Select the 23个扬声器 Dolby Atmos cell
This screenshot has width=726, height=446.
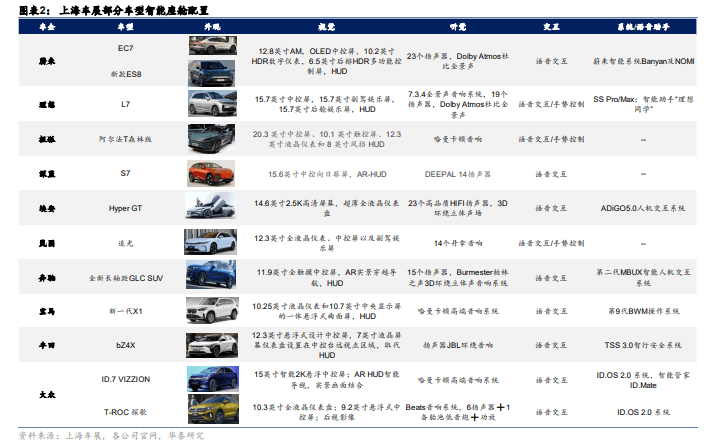tap(457, 61)
